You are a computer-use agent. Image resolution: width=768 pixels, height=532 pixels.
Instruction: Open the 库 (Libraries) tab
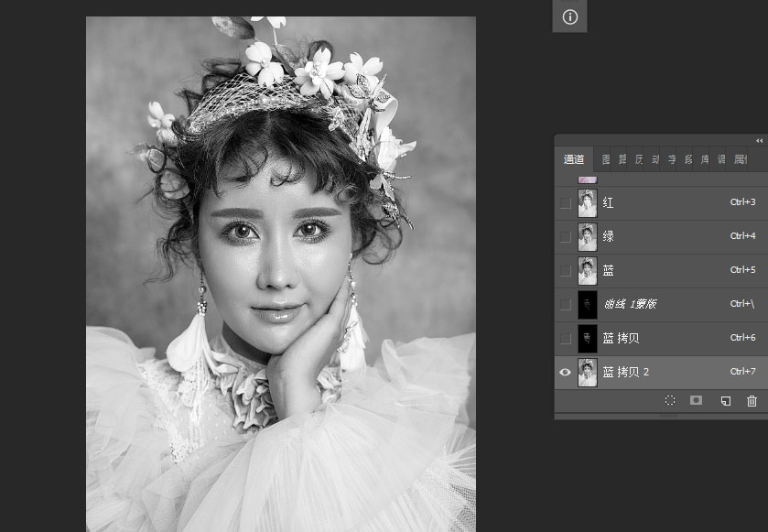click(x=704, y=159)
